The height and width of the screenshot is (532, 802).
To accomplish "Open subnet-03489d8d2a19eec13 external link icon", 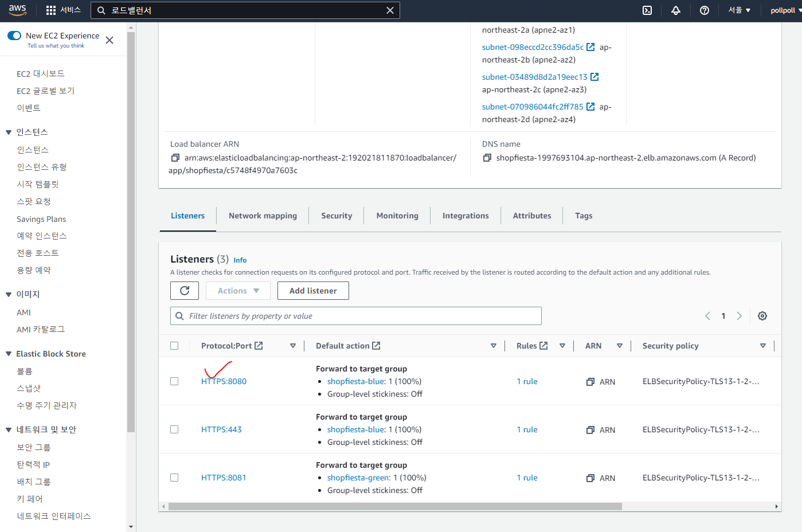I will (594, 77).
